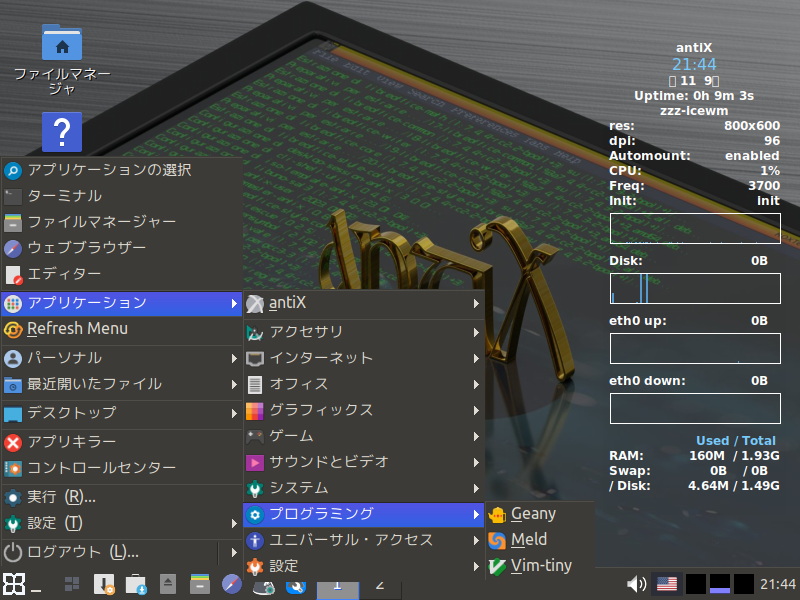Launch Meld from the programming submenu
The image size is (800, 600).
point(540,540)
